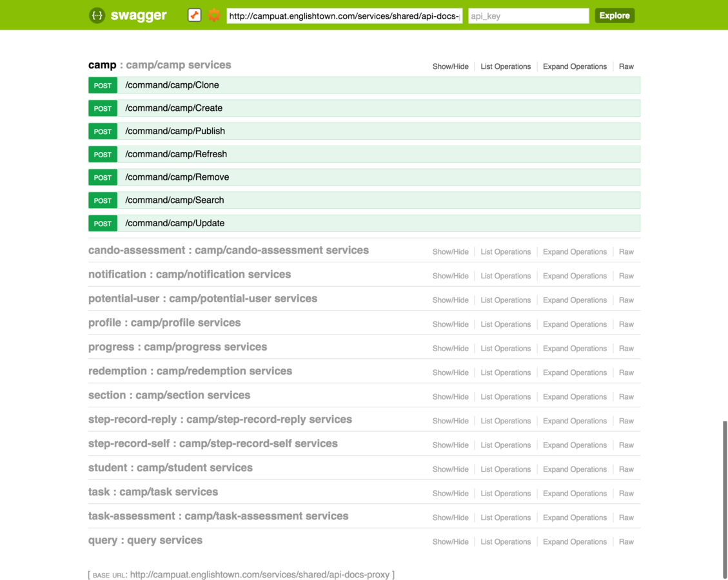Focus the api_key input field

click(x=528, y=15)
